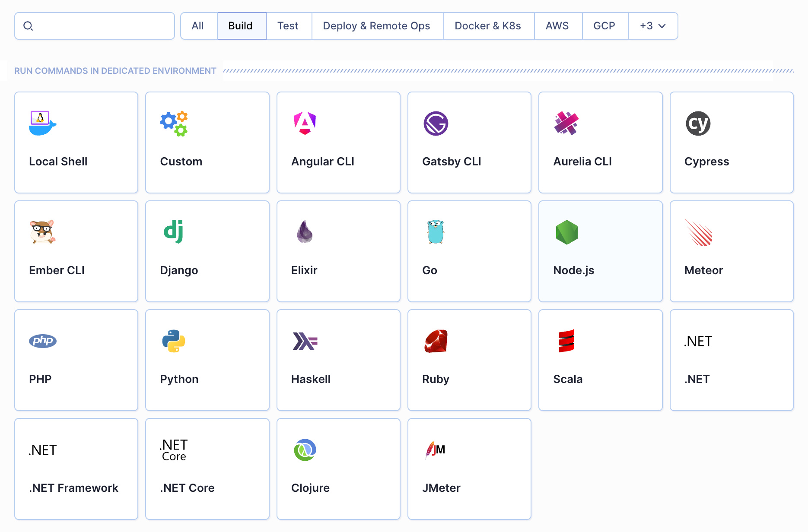Click the Local Shell label
The width and height of the screenshot is (808, 532).
tap(58, 161)
